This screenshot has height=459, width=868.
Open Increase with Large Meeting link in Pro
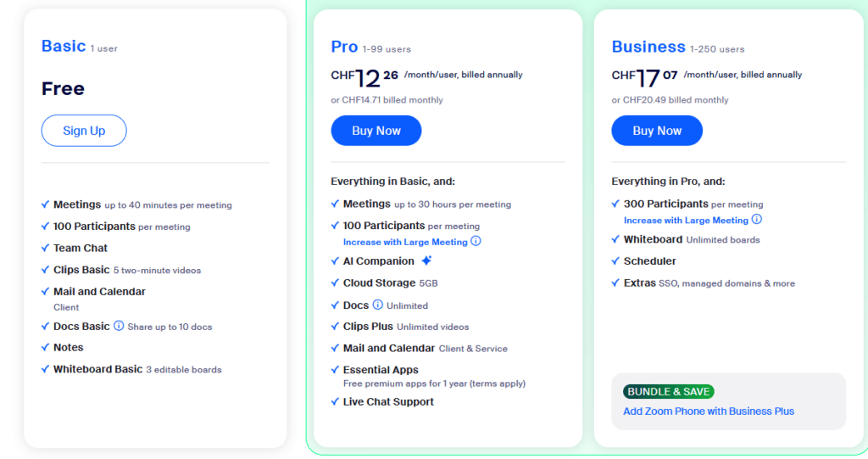(405, 243)
